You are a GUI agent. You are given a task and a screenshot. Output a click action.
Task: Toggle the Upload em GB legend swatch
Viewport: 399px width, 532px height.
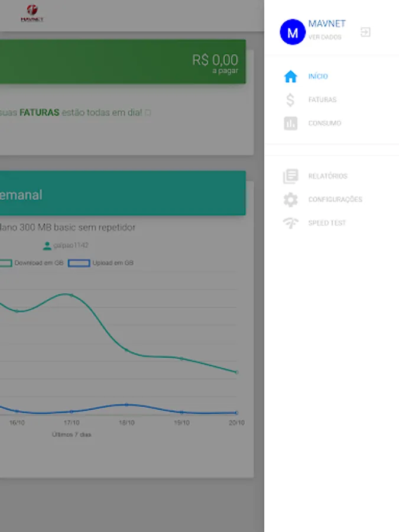click(79, 263)
